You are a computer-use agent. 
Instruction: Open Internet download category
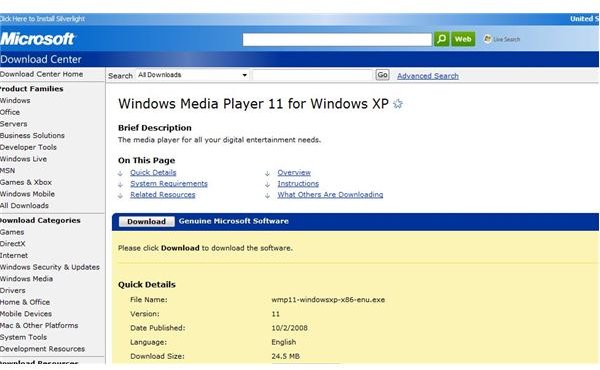click(14, 256)
